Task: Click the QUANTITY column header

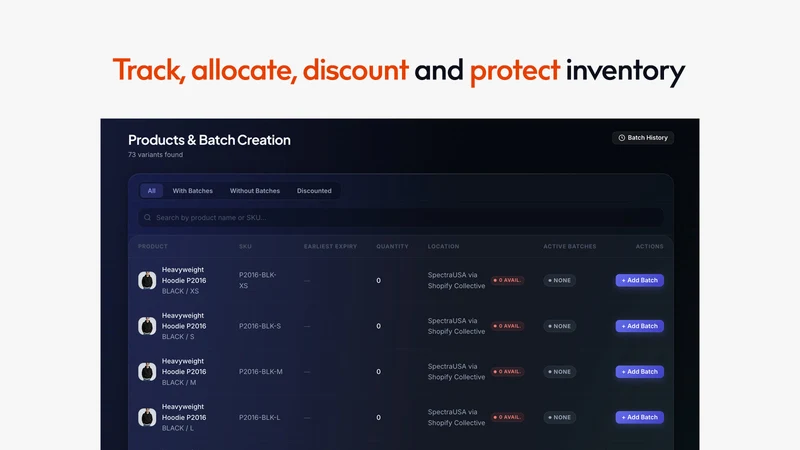Action: coord(392,246)
